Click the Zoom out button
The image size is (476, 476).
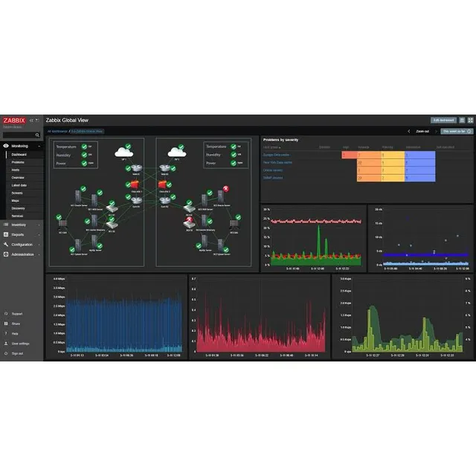(422, 132)
